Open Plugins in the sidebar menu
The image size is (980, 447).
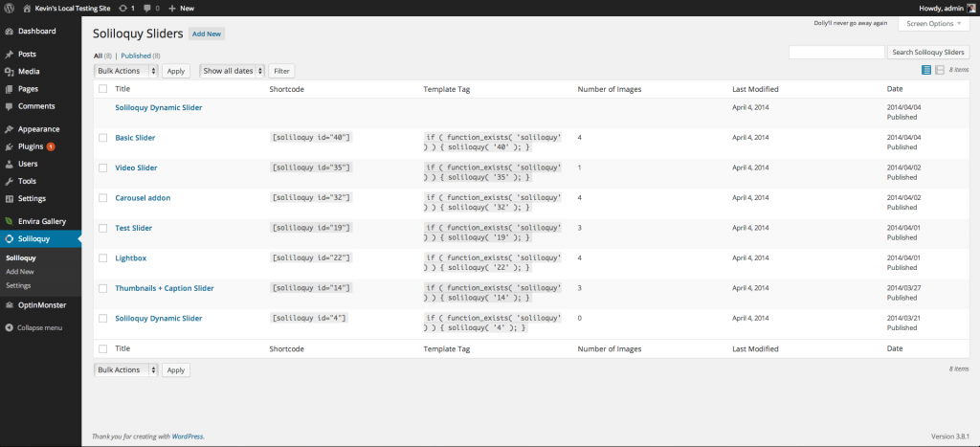tap(31, 146)
